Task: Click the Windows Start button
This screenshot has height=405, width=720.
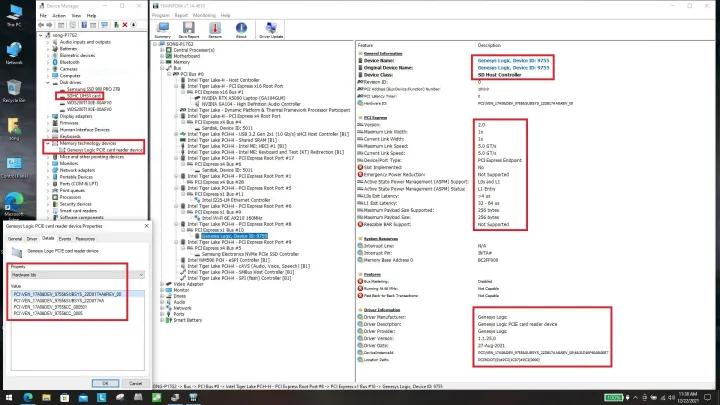Action: point(6,398)
